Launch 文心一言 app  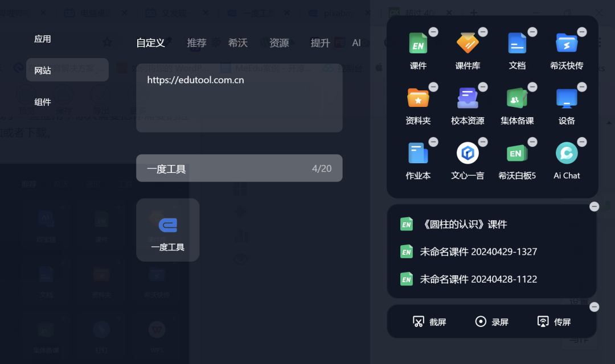pyautogui.click(x=468, y=153)
